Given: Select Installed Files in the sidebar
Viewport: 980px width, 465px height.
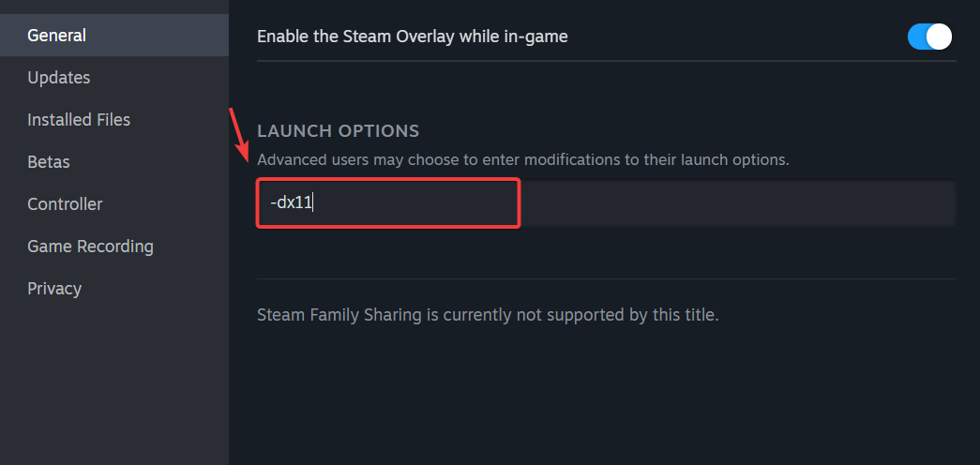Looking at the screenshot, I should (79, 120).
